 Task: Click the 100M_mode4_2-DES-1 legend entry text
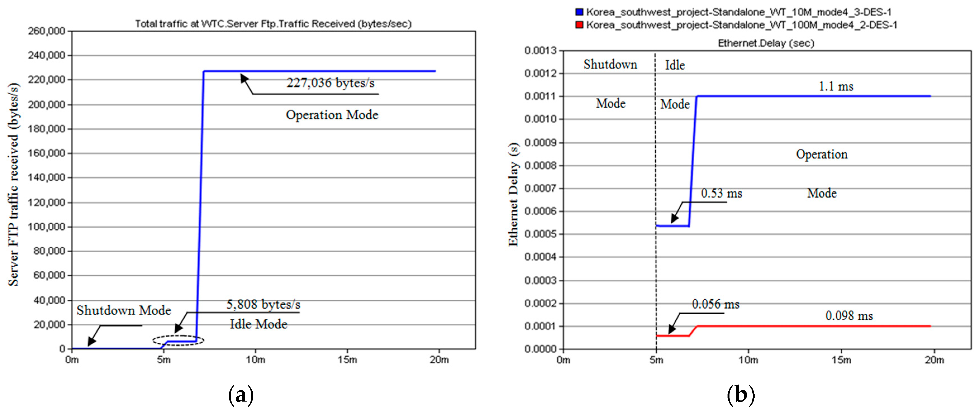pos(741,25)
